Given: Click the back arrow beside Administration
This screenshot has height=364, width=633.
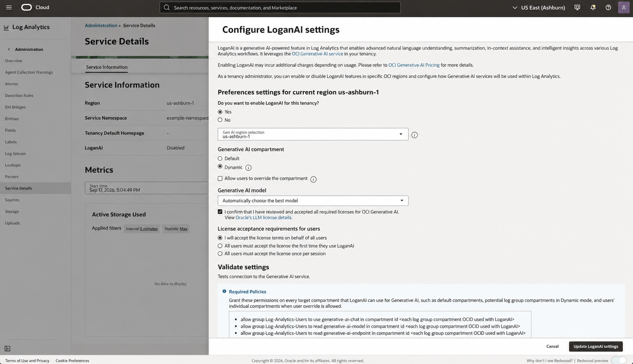Looking at the screenshot, I should [9, 49].
